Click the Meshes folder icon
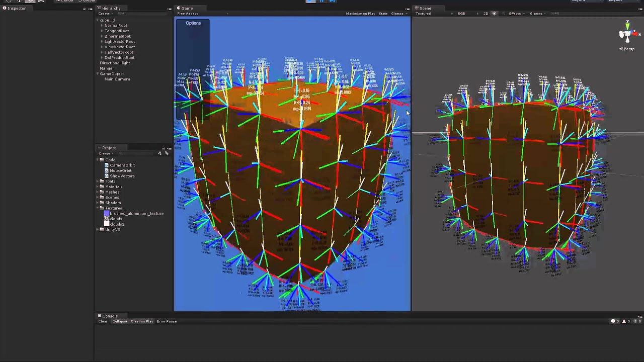The image size is (644, 362). click(102, 192)
